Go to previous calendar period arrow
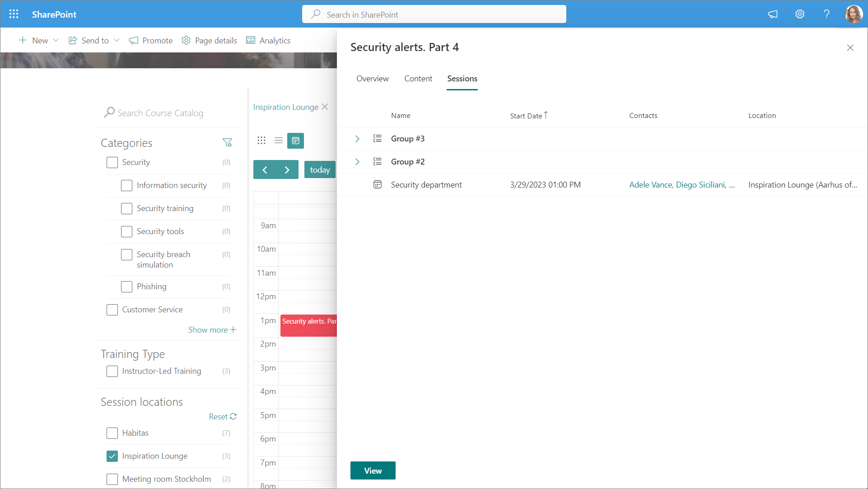 point(265,170)
